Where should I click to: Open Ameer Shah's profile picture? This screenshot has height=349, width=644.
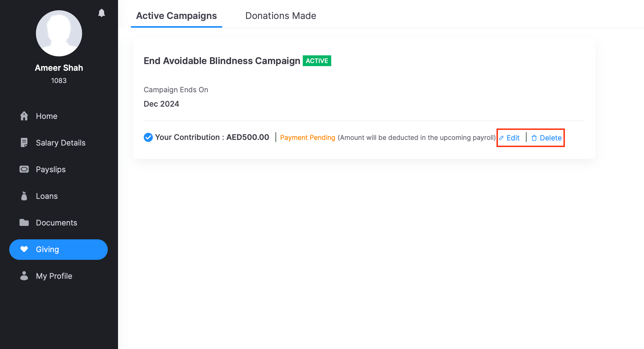59,33
